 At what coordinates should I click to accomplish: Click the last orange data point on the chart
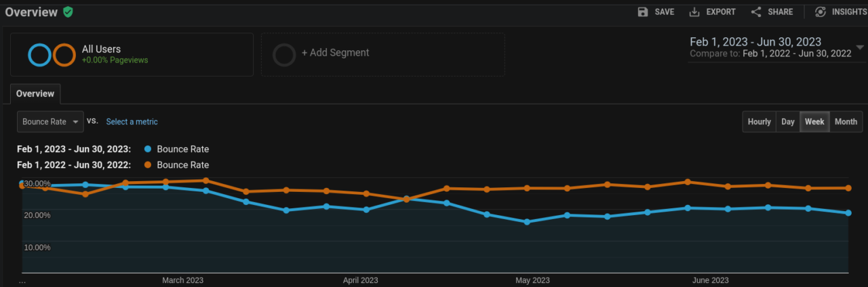click(x=848, y=188)
